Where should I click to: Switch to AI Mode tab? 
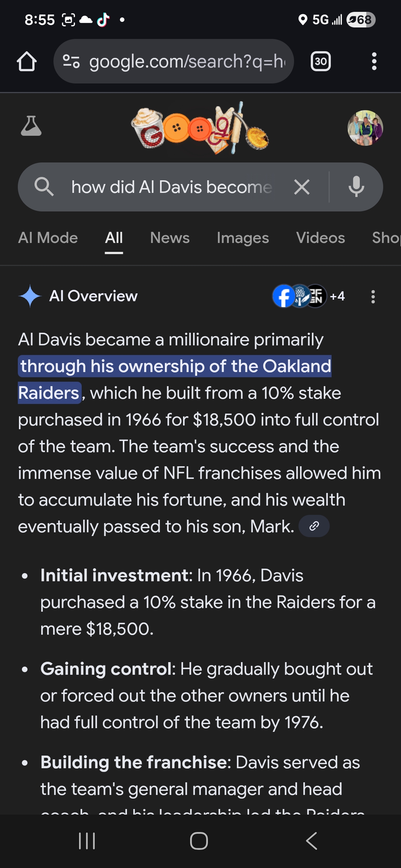pos(48,238)
